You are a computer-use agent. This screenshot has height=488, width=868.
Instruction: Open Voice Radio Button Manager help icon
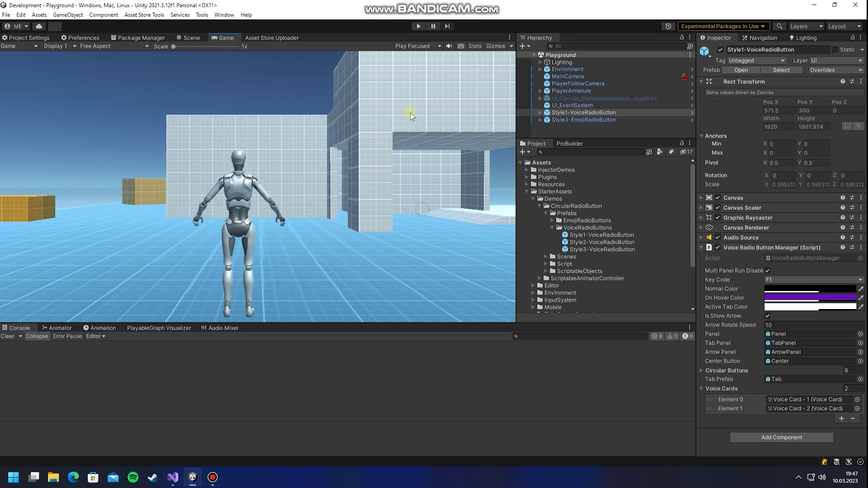(x=843, y=248)
